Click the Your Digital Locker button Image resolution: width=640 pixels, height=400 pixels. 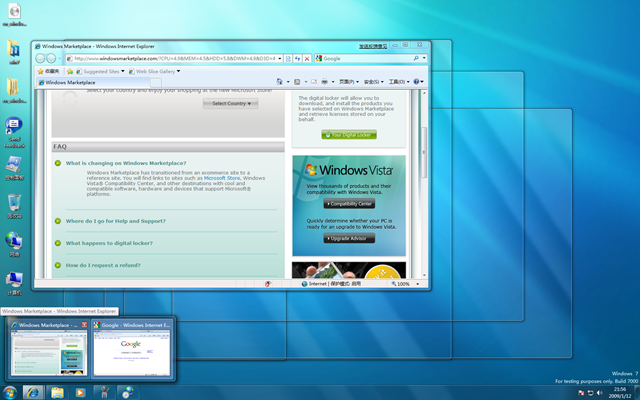click(349, 135)
